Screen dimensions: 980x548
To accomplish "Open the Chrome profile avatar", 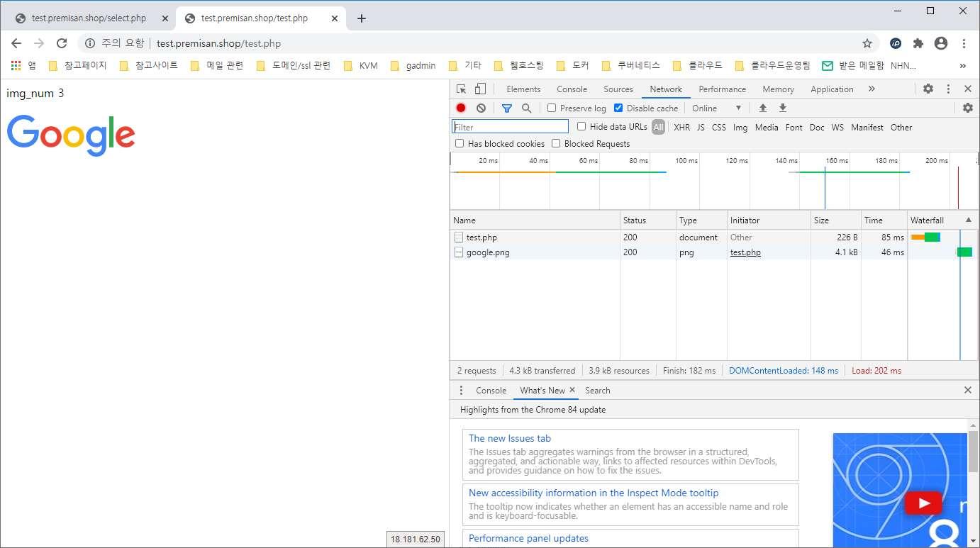I will point(941,43).
